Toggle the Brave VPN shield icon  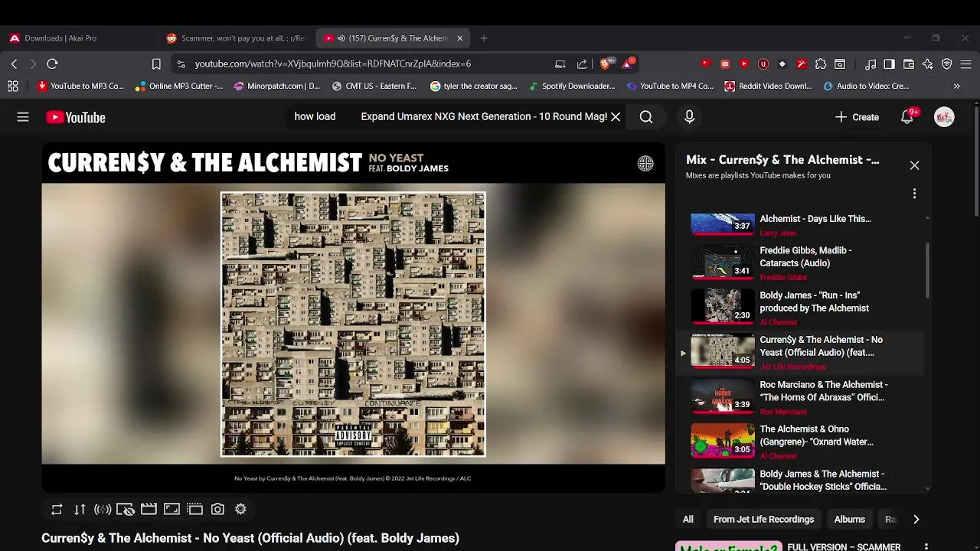(947, 64)
